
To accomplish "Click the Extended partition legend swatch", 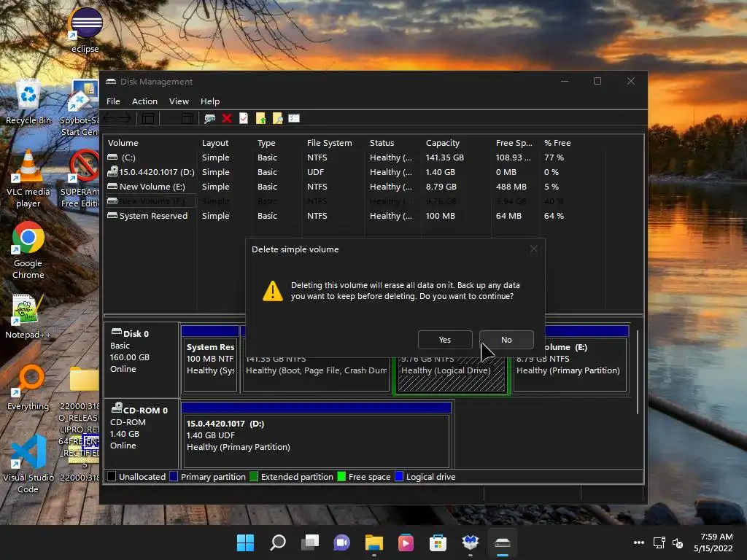I will tap(253, 477).
